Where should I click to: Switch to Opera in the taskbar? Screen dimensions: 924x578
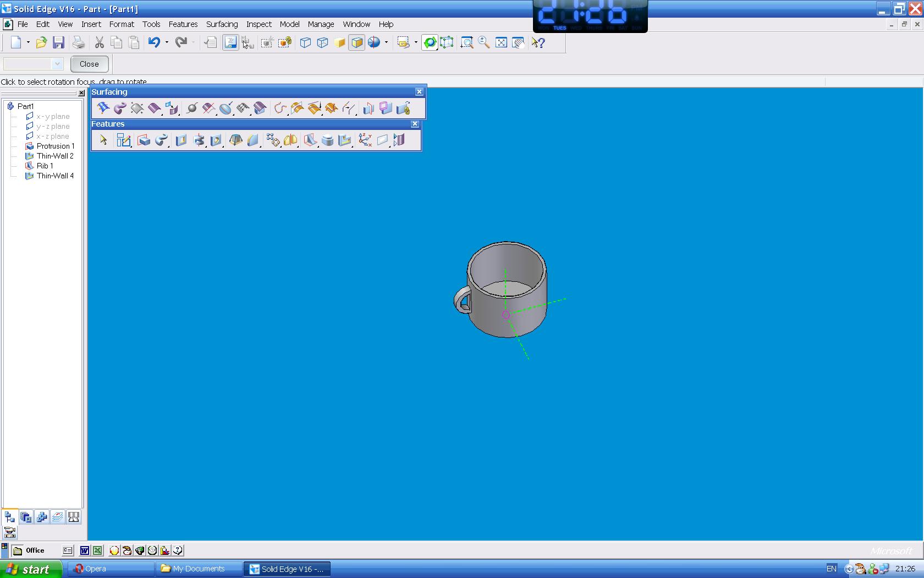click(x=112, y=569)
